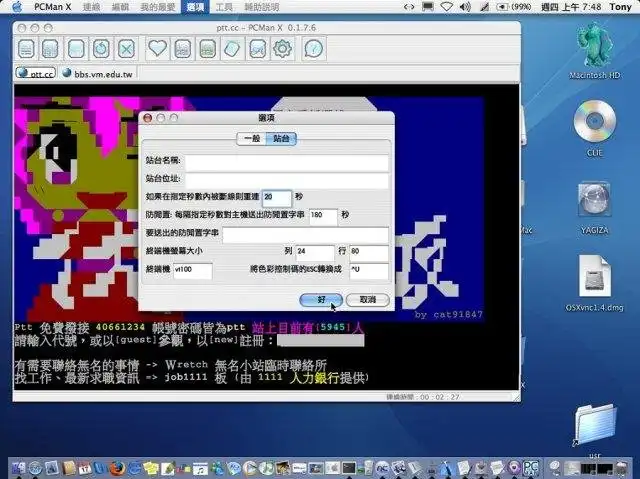Open Terminal from the Dock
This screenshot has height=479, width=640.
tap(349, 468)
